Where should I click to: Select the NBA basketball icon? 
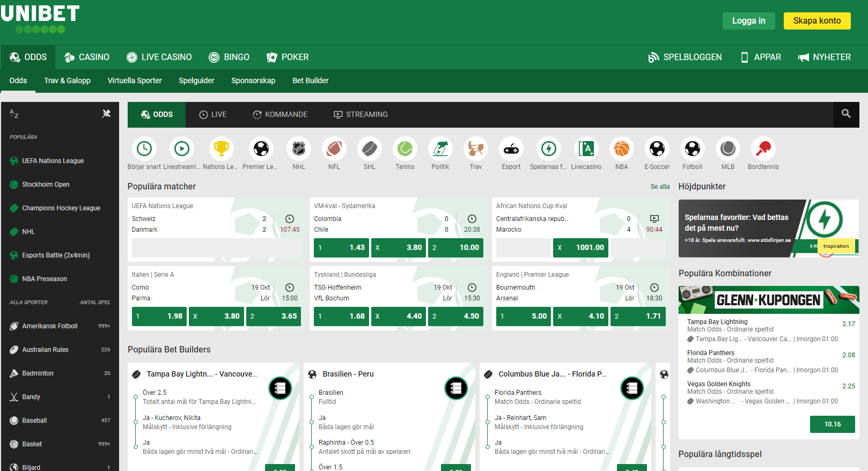coord(622,149)
